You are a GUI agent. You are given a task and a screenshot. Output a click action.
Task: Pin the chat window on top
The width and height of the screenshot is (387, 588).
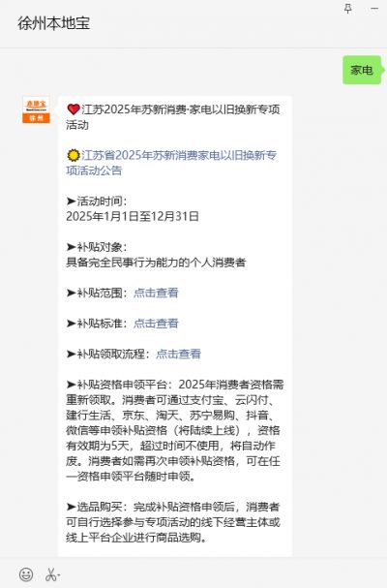(x=347, y=9)
